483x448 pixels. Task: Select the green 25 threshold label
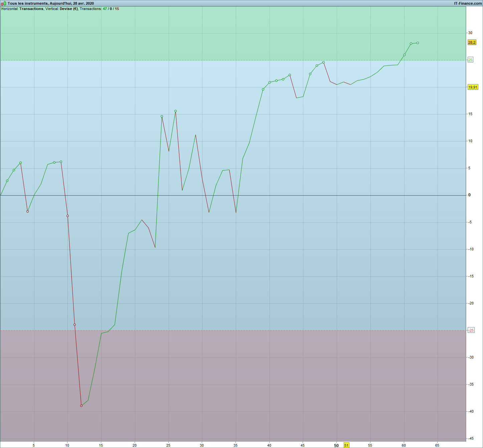click(470, 60)
